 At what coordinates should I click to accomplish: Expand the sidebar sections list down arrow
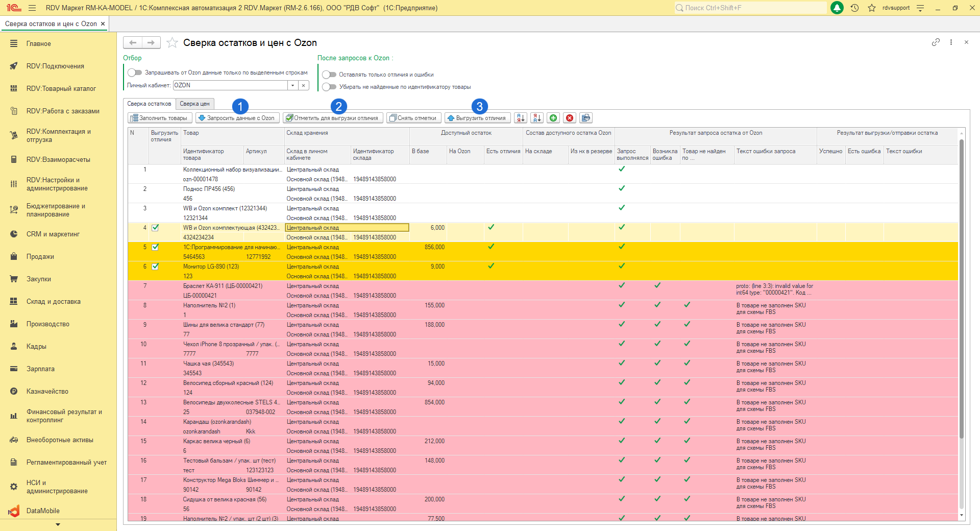click(x=58, y=524)
